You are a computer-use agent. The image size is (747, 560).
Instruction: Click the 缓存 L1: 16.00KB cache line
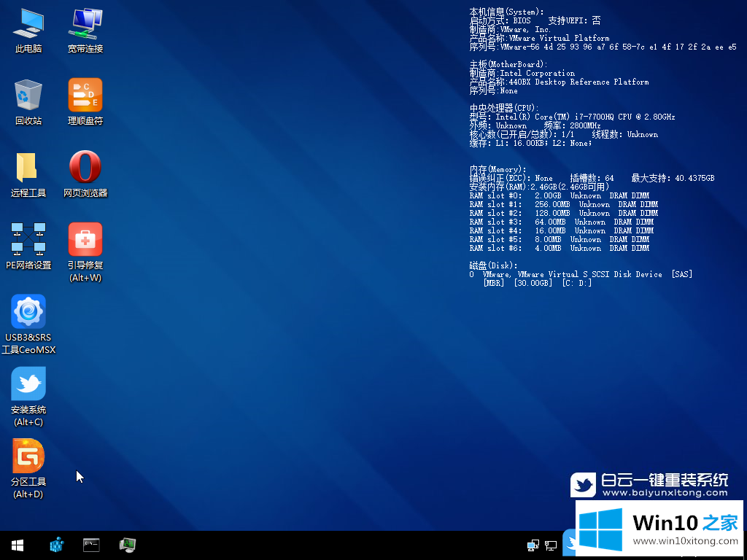point(531,143)
